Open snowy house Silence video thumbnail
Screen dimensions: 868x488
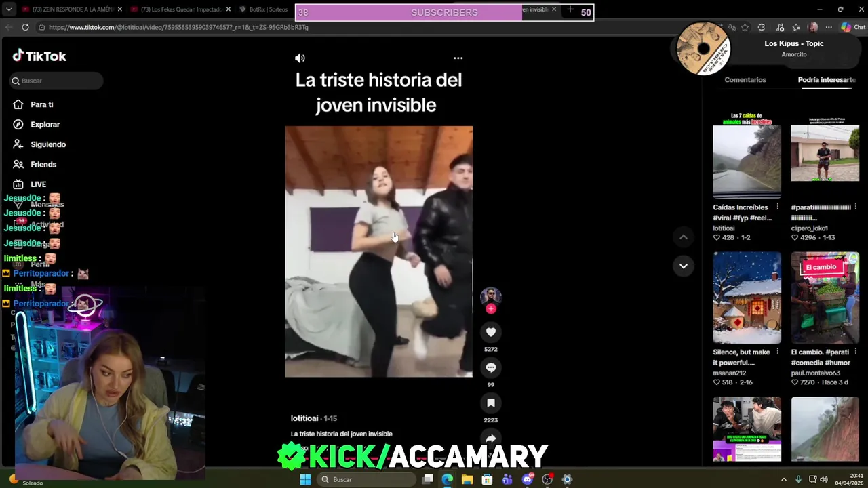[x=747, y=298]
